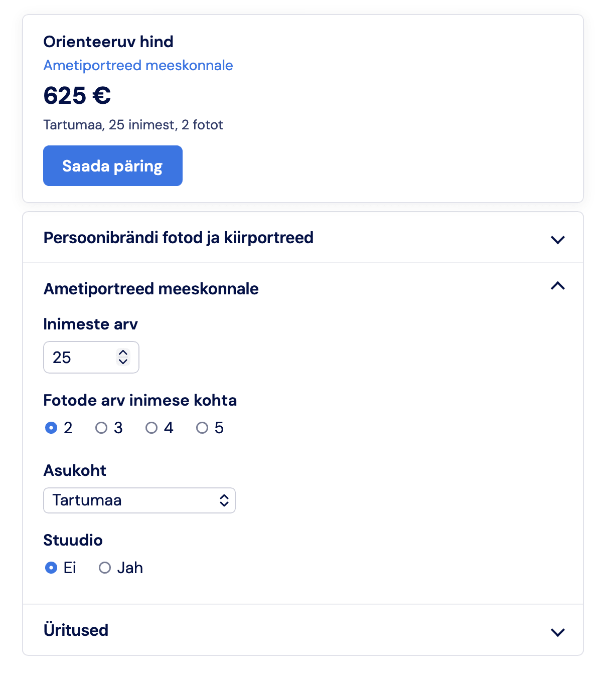The width and height of the screenshot is (611, 700).
Task: Collapse Ametiportreed meeskonnale with the up chevron
Action: [557, 286]
